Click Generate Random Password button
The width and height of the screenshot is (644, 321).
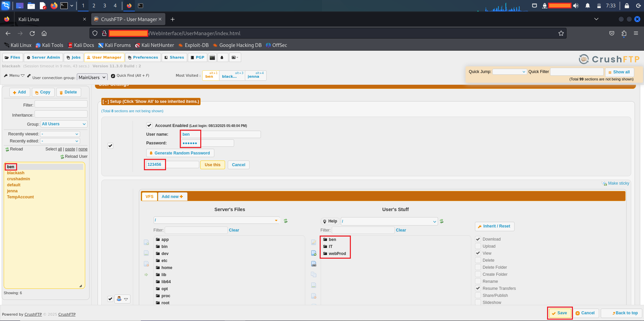tap(180, 153)
